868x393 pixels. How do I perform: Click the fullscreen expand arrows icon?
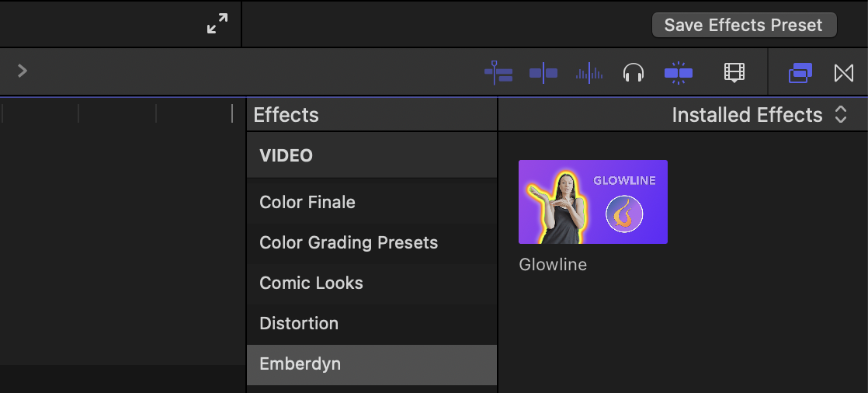point(217,24)
